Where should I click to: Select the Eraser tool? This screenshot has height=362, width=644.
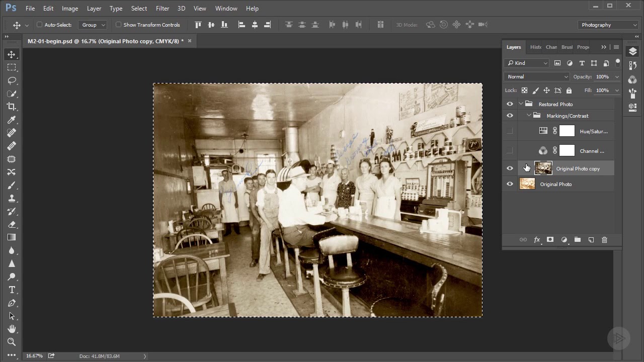12,224
